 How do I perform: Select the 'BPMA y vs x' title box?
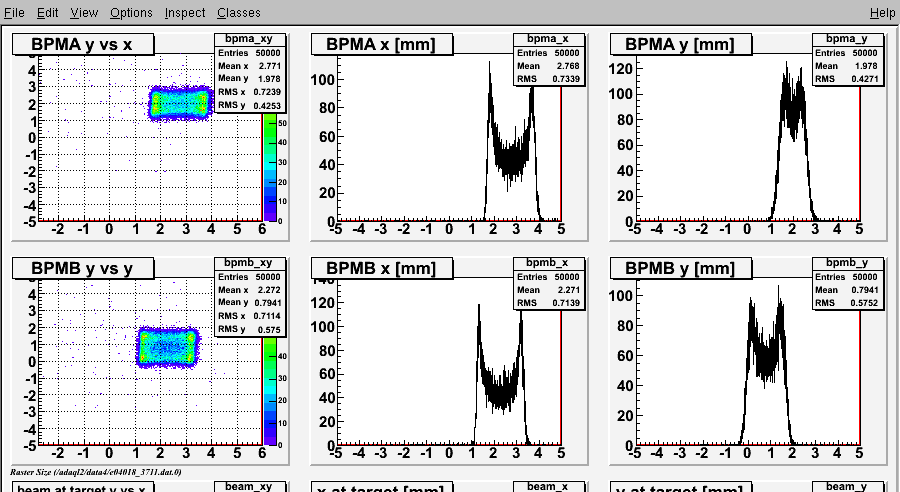pos(83,44)
